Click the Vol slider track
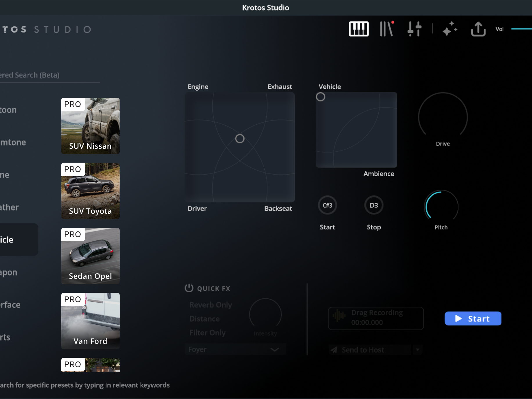 point(521,29)
